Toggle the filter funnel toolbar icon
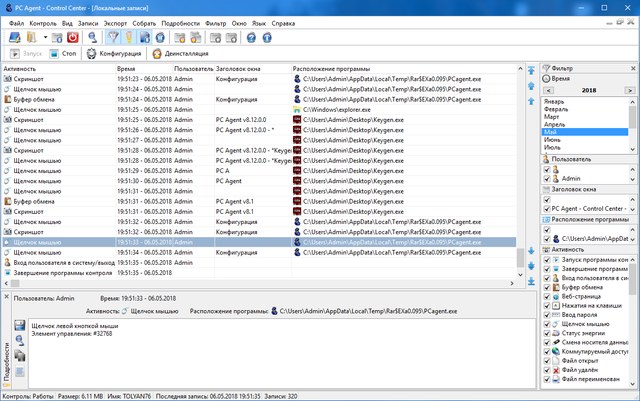 click(112, 37)
